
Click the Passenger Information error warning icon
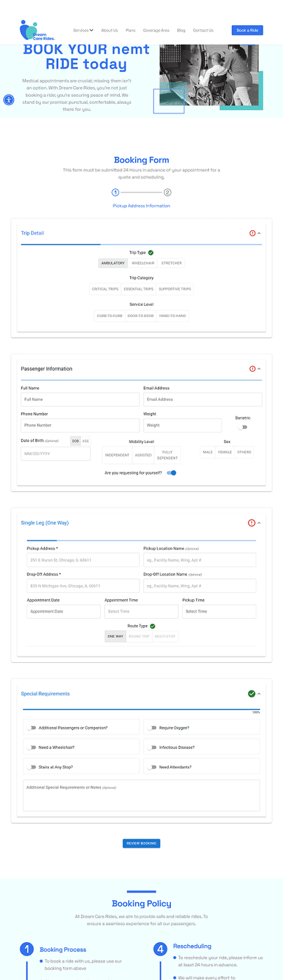click(x=252, y=369)
